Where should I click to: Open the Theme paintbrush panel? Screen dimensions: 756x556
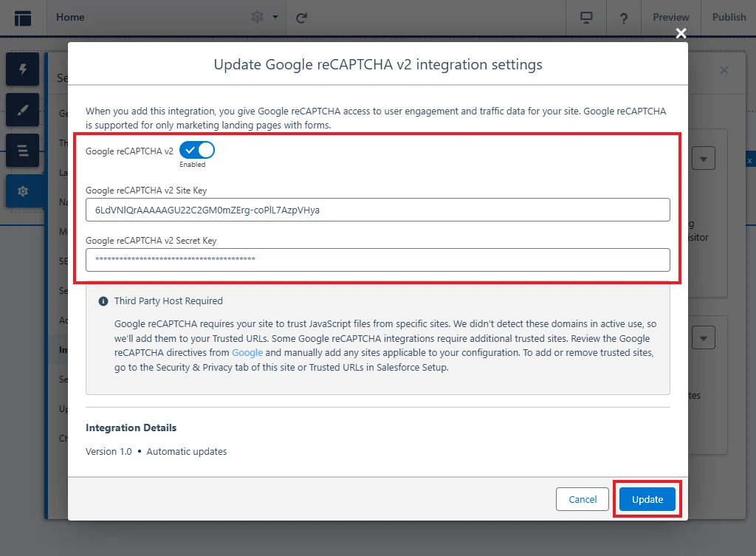click(23, 110)
